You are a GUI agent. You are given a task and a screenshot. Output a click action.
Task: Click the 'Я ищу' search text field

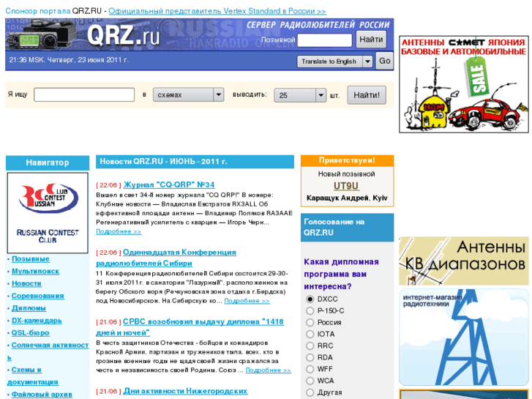84,94
